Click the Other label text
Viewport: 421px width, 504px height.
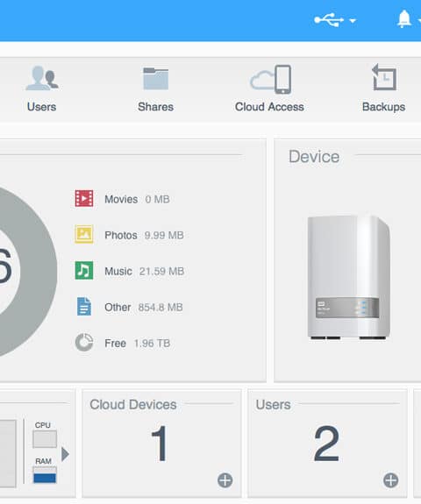pos(118,308)
